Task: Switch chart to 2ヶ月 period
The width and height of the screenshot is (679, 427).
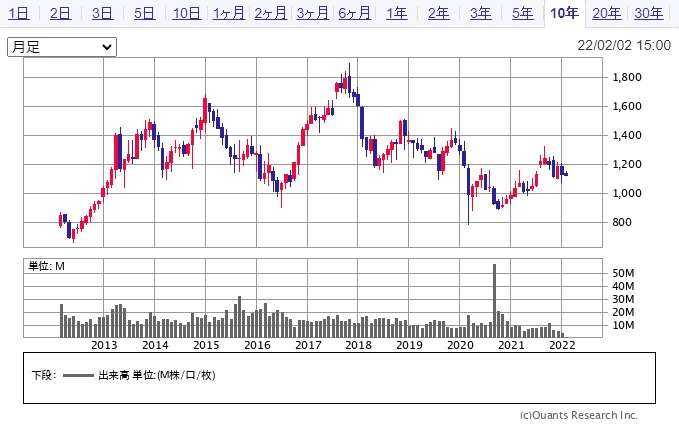Action: pos(271,13)
